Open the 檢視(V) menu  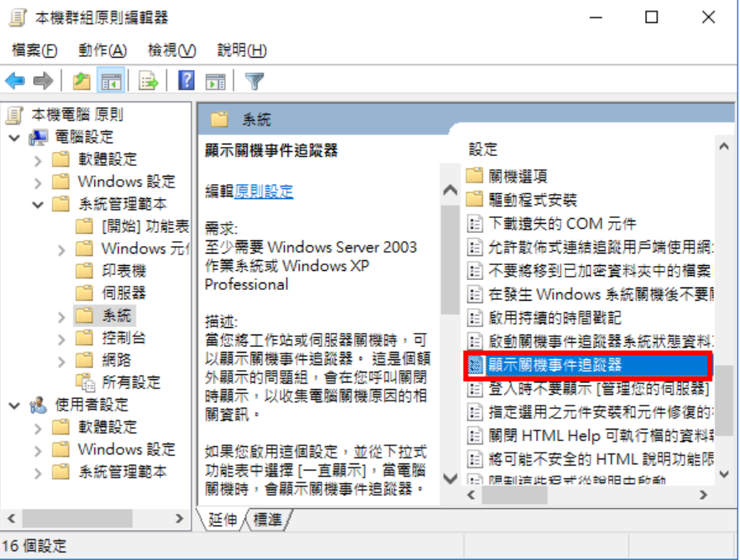[x=172, y=50]
